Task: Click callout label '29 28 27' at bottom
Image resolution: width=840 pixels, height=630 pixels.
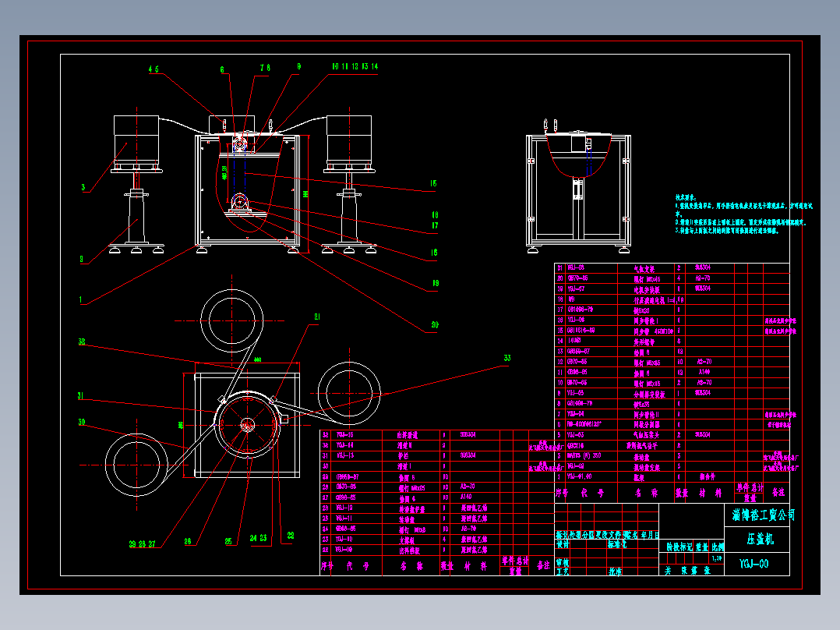Action: click(142, 543)
